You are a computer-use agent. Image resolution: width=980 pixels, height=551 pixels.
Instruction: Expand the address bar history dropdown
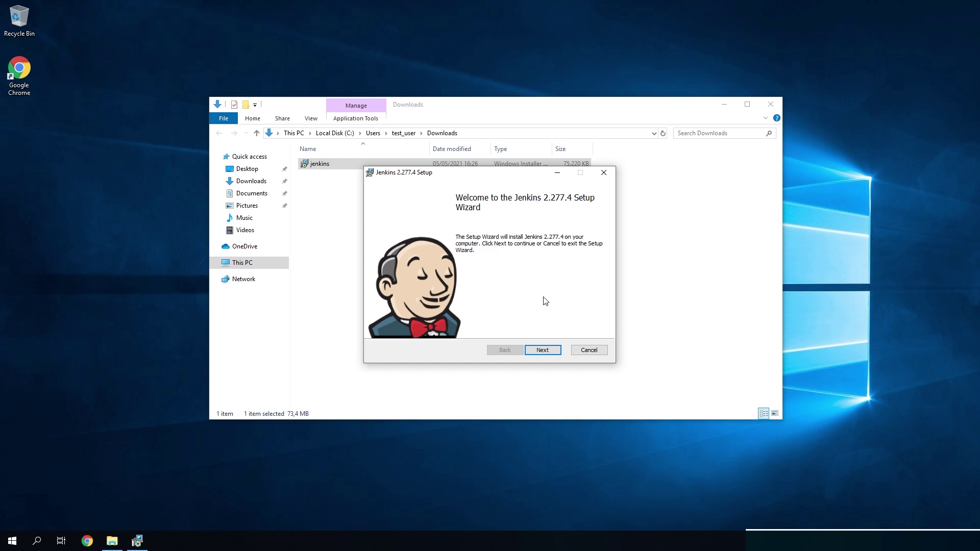click(x=654, y=133)
